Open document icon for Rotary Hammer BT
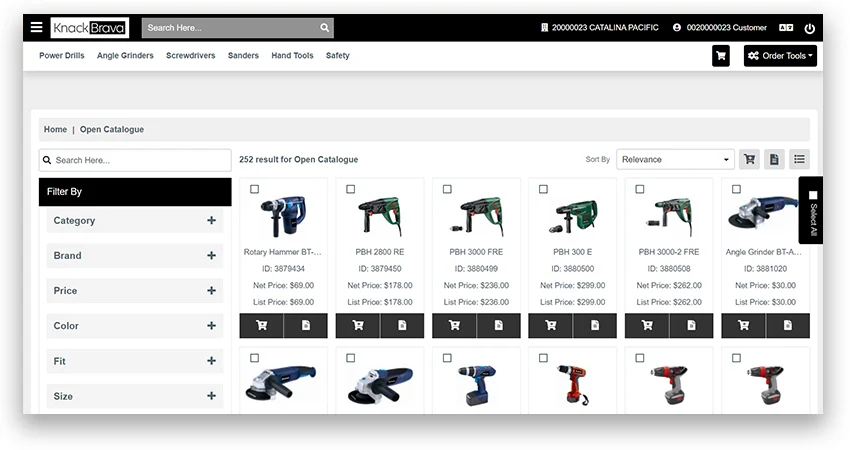The width and height of the screenshot is (850, 450). [306, 325]
